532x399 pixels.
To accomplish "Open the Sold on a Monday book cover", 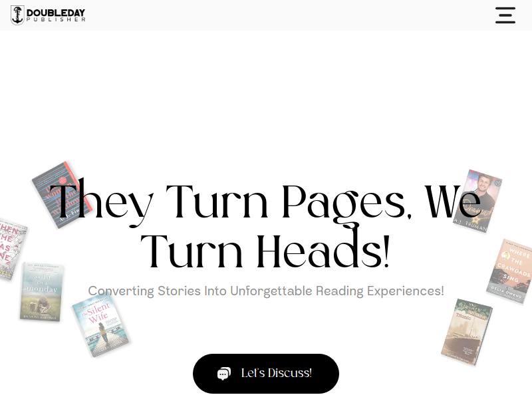I will pyautogui.click(x=42, y=292).
